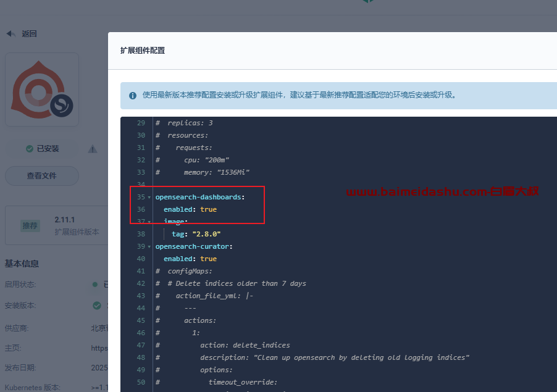Click the banner text about 最新版本推荐配置
Image resolution: width=557 pixels, height=392 pixels.
pos(299,95)
